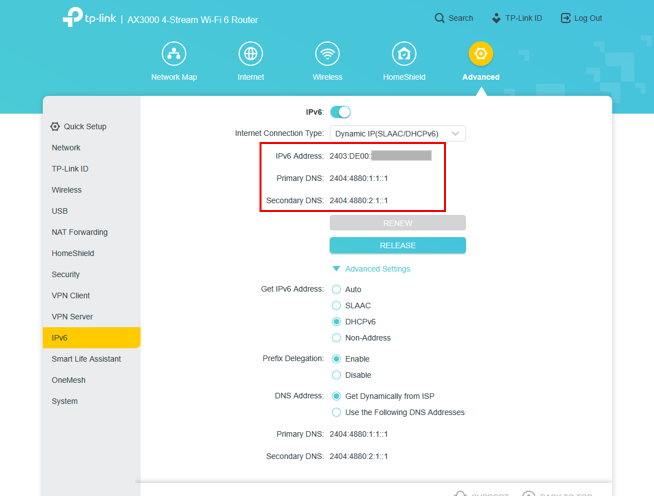Select the Auto radio for IPv6 address
This screenshot has width=654, height=496.
click(337, 289)
